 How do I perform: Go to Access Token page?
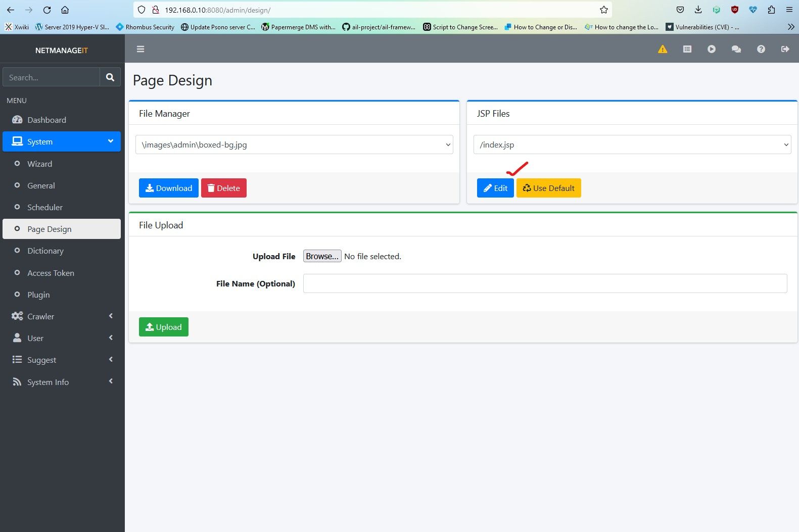pos(51,273)
